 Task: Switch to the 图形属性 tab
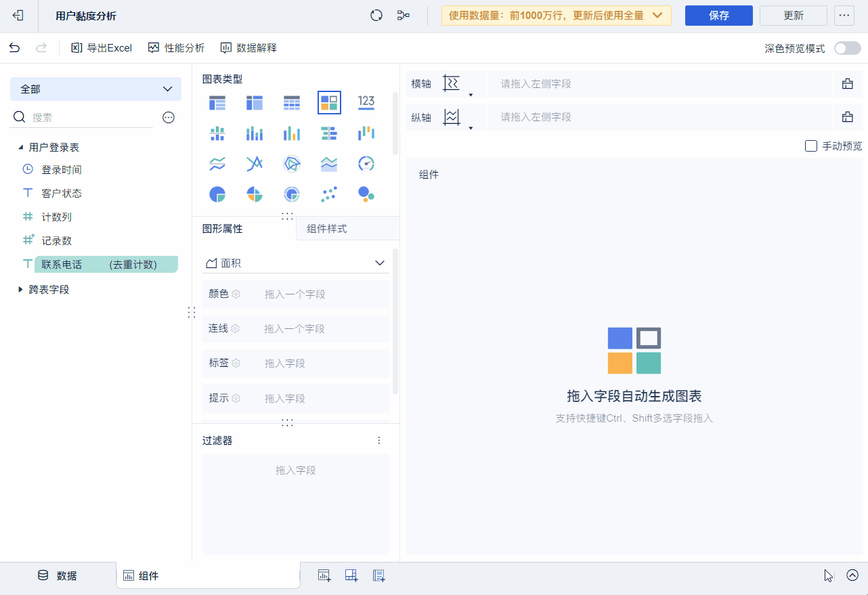click(x=223, y=229)
